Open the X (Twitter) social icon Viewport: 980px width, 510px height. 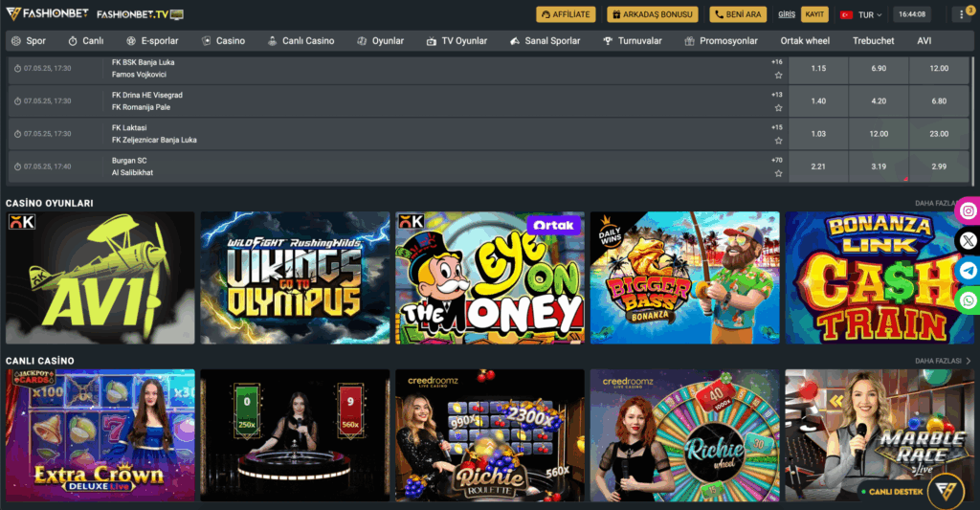coord(969,240)
